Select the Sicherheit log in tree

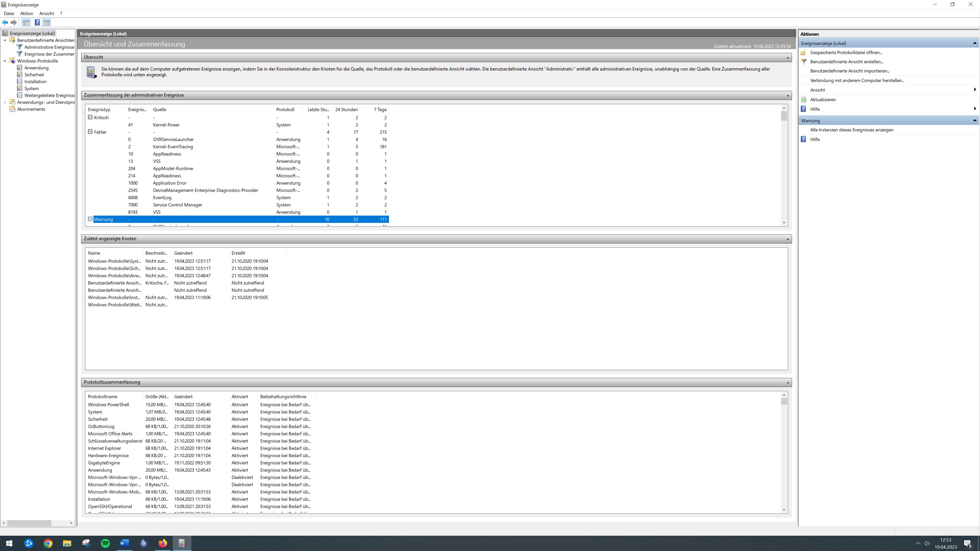[x=34, y=74]
